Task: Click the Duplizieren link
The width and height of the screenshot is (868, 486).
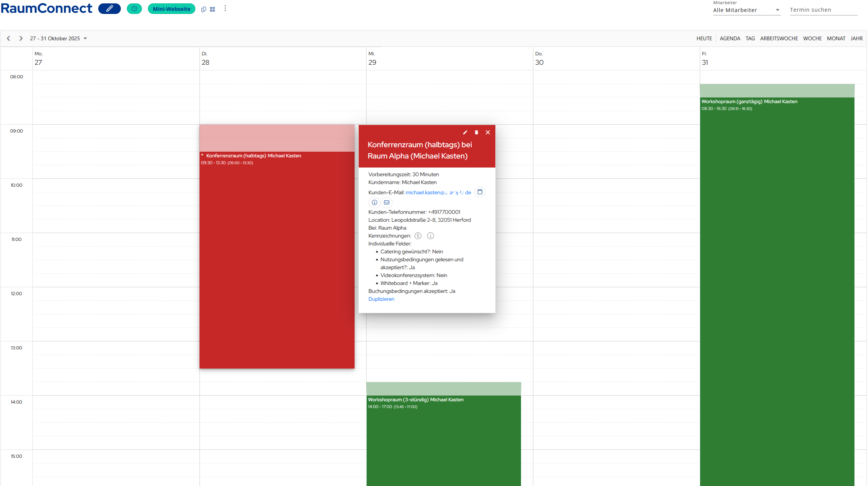Action: point(381,299)
